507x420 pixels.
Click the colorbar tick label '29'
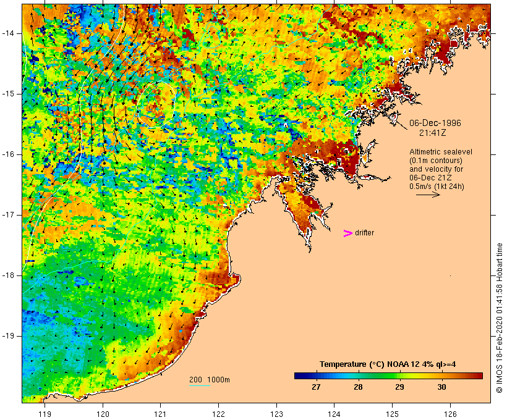pos(399,387)
